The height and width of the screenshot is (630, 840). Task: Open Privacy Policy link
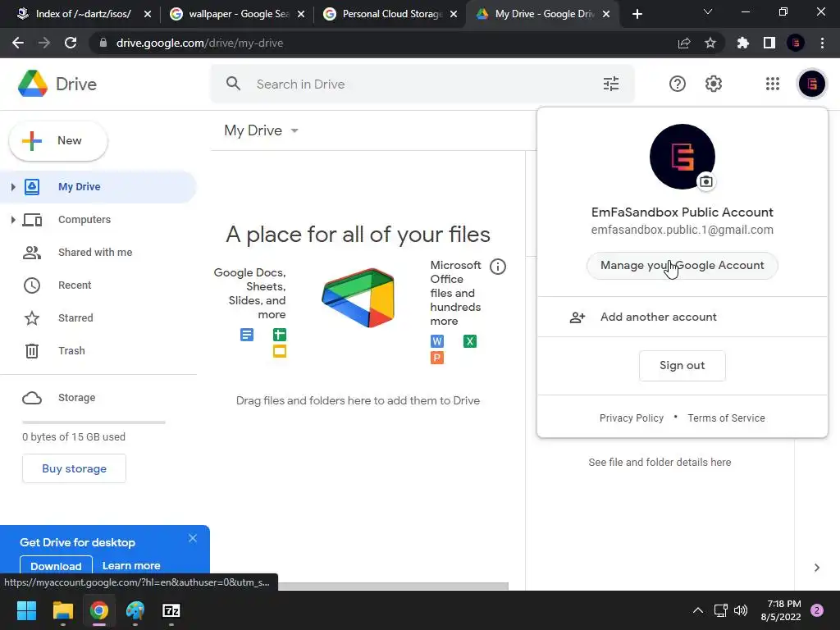pyautogui.click(x=631, y=418)
